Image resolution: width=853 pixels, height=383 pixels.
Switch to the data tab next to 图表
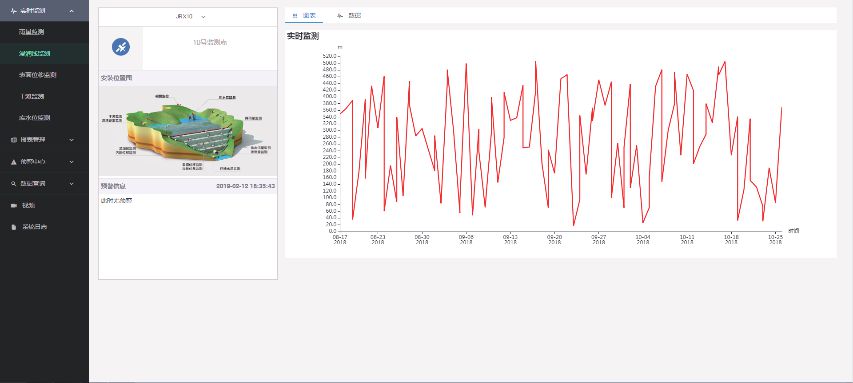point(349,16)
